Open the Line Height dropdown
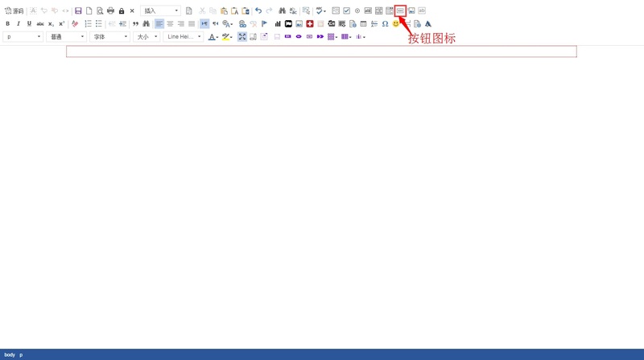Viewport: 644px width, 360px height. pyautogui.click(x=184, y=37)
